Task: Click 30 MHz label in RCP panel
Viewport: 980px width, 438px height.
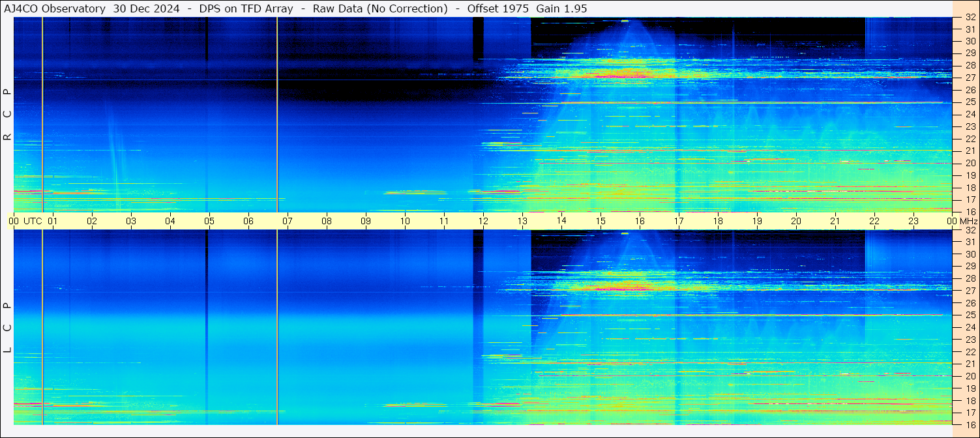Action: coord(970,42)
